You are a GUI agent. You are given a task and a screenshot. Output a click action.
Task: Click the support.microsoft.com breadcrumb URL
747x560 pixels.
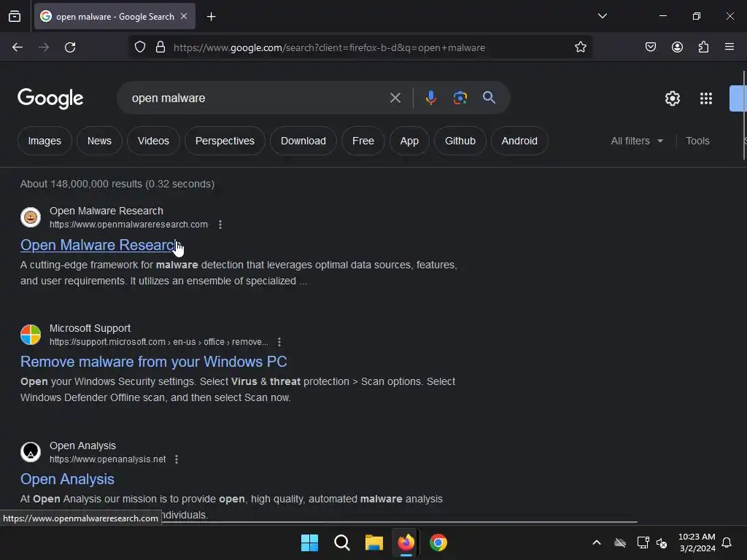pyautogui.click(x=158, y=342)
